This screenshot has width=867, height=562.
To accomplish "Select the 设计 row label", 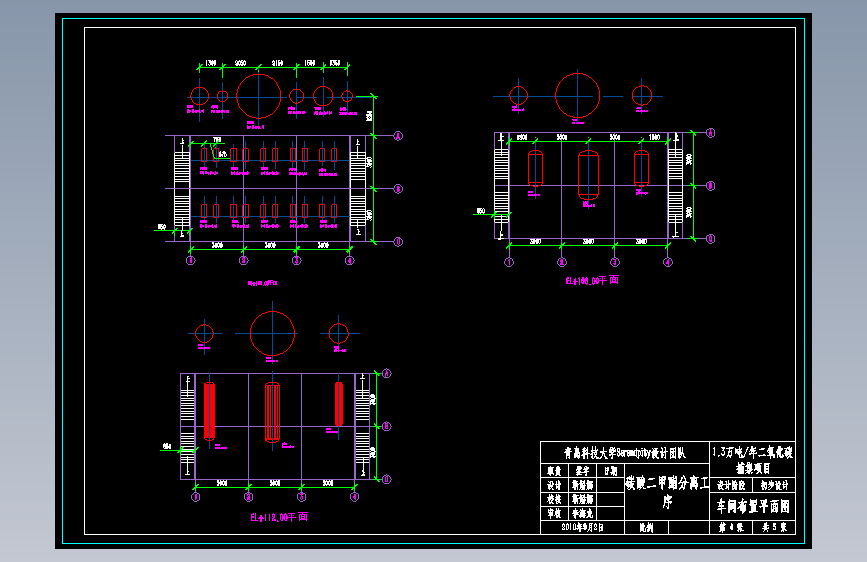I will [x=554, y=485].
